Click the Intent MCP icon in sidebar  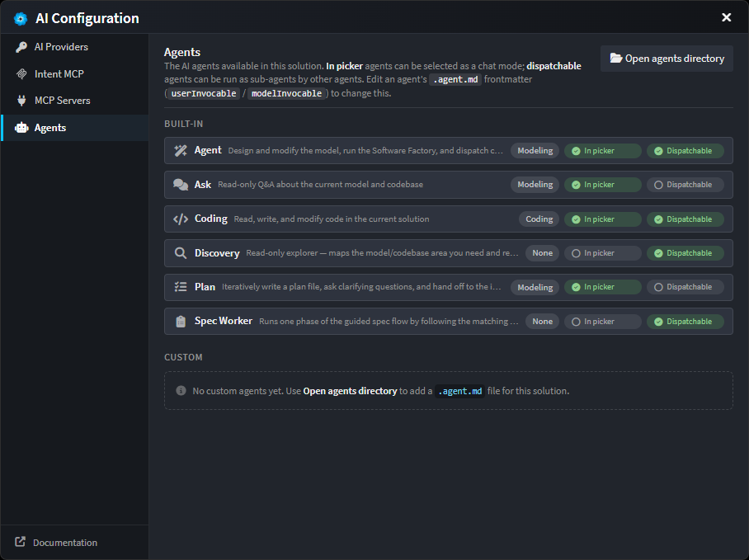21,74
